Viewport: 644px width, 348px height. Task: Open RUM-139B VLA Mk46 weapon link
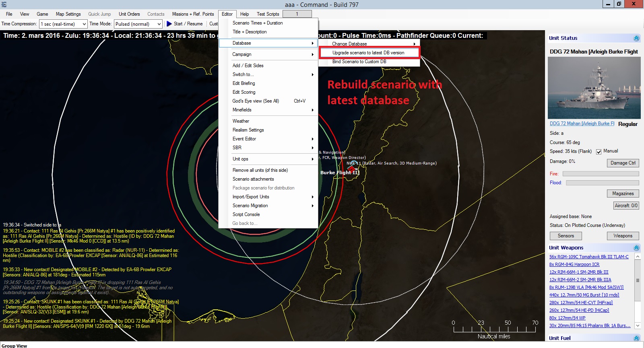pyautogui.click(x=586, y=287)
